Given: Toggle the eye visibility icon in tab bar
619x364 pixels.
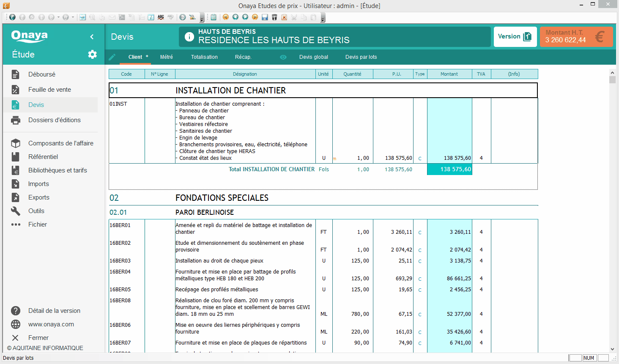Looking at the screenshot, I should (283, 57).
